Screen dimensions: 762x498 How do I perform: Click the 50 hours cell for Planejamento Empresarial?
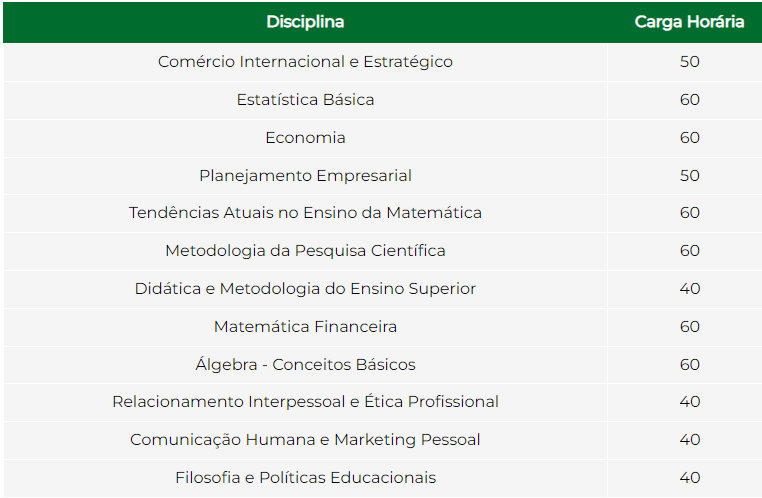coord(689,175)
